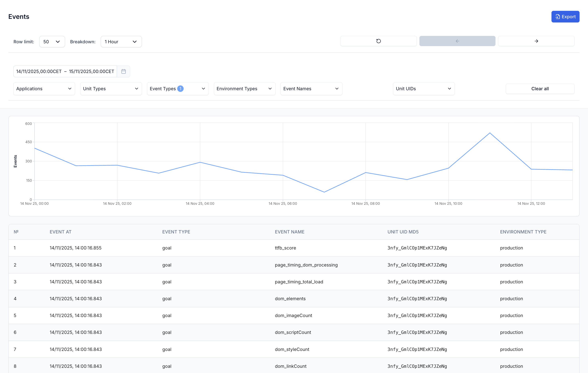The image size is (588, 373).
Task: Click the Events page heading
Action: tap(19, 17)
